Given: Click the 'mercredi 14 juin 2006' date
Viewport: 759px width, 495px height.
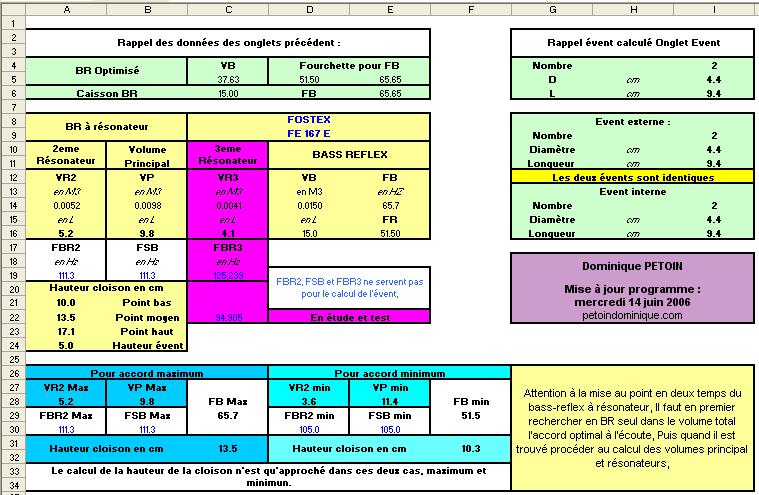Looking at the screenshot, I should coord(632,302).
